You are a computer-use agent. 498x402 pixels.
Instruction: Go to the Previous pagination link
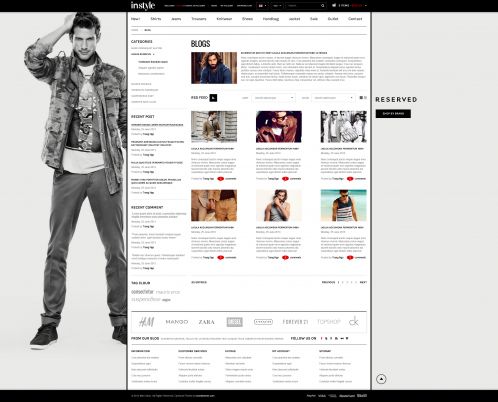tap(328, 282)
